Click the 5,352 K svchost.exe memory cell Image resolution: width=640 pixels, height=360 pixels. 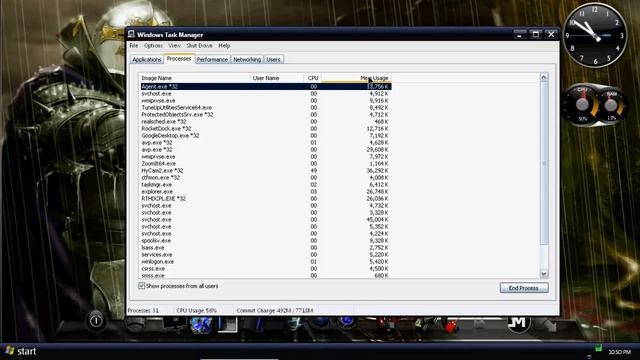[x=380, y=227]
